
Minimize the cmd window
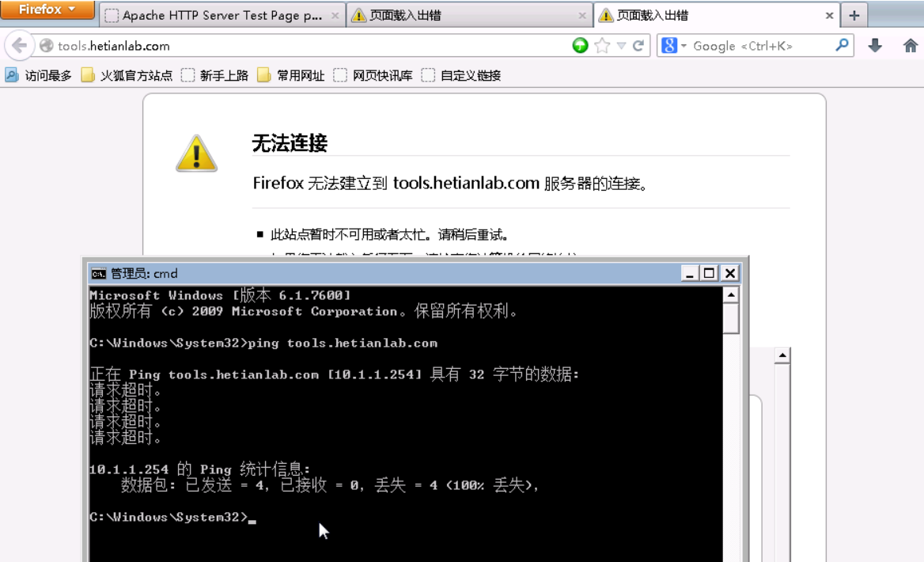pos(690,273)
